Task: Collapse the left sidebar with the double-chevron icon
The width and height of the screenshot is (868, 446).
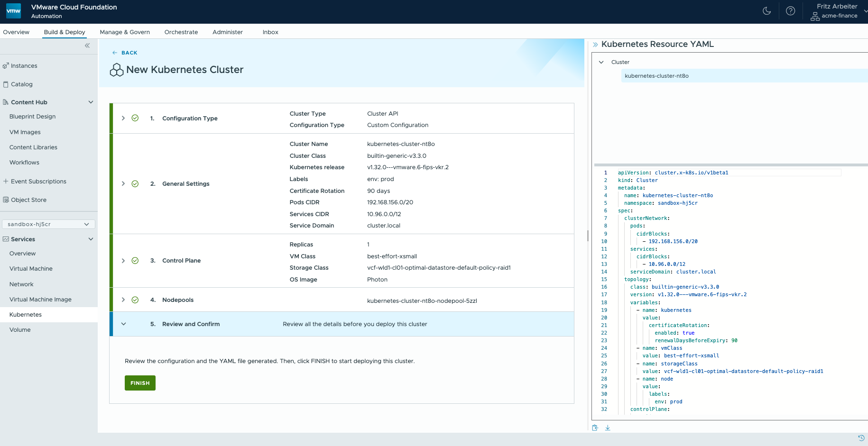Action: coord(87,46)
